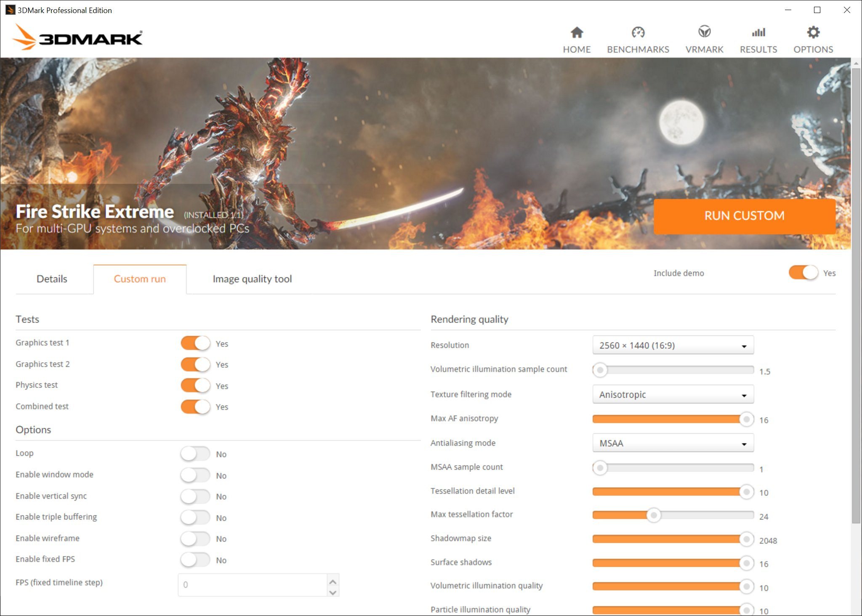Disable the Include demo toggle
This screenshot has width=862, height=616.
pyautogui.click(x=803, y=273)
